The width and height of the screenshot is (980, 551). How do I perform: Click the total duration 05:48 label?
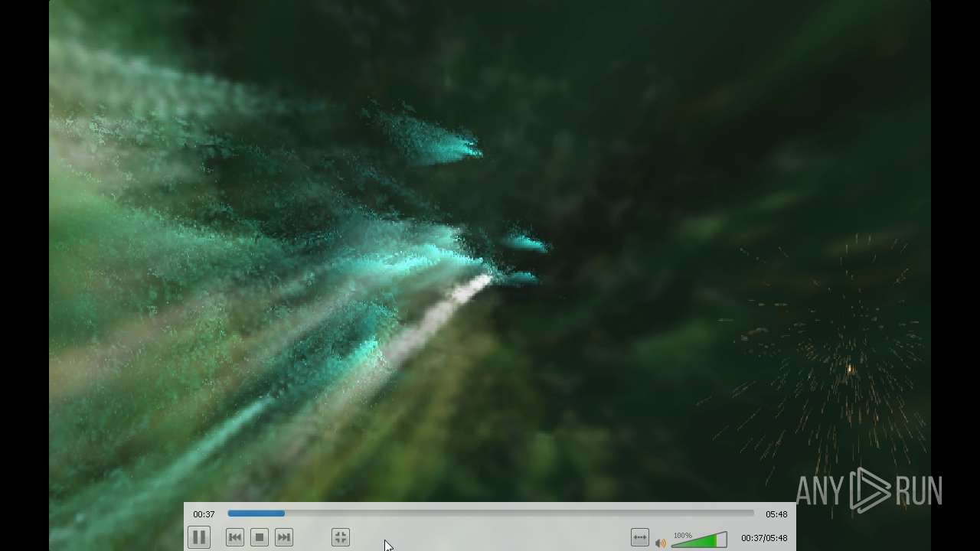(x=776, y=514)
